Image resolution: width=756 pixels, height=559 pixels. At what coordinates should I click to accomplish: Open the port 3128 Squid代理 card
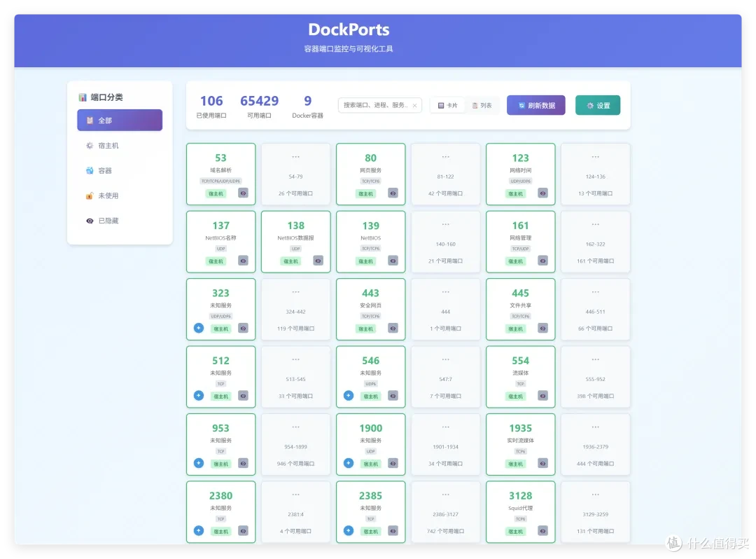(520, 512)
